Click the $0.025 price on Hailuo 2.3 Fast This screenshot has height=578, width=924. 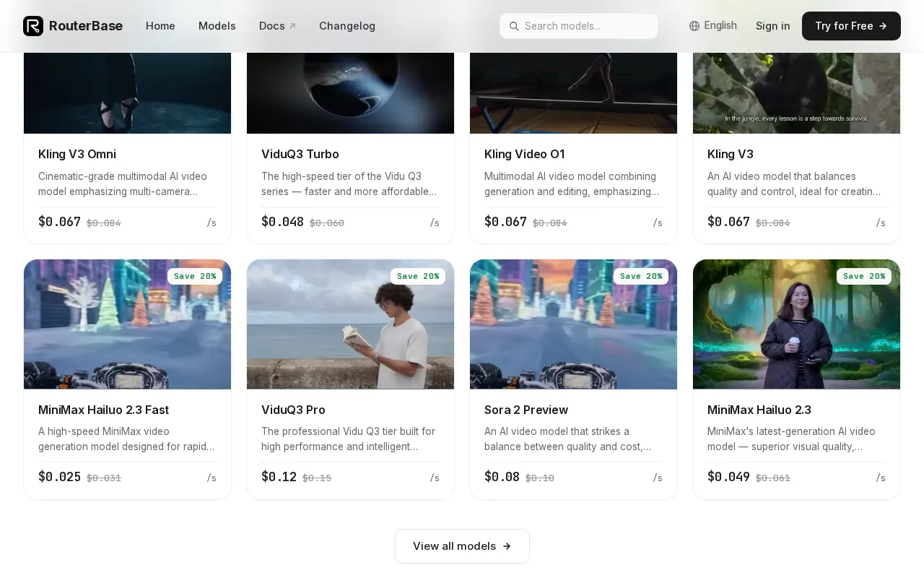click(x=59, y=477)
